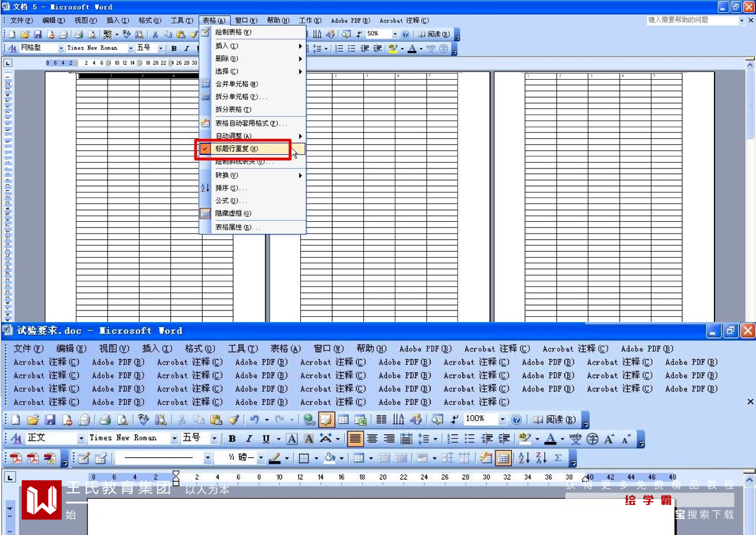Screen dimensions: 756x535
Task: Open Drawing toolbar icon in 试验要求.doc
Action: [416, 420]
